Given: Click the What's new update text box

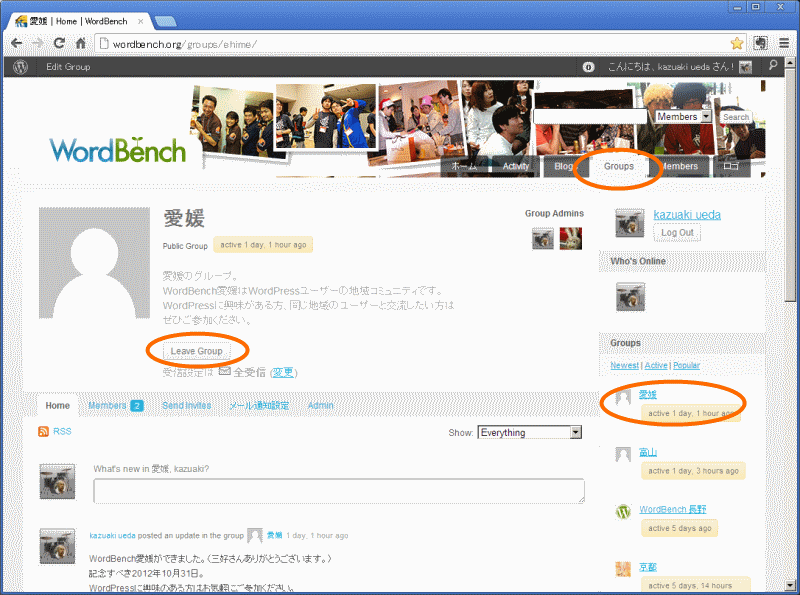Looking at the screenshot, I should [339, 491].
